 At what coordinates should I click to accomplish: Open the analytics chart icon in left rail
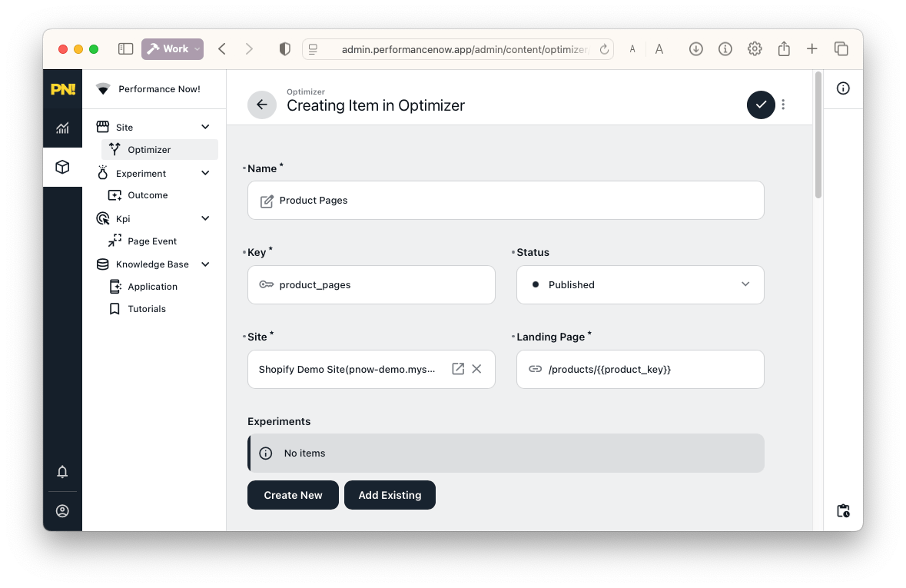tap(62, 128)
